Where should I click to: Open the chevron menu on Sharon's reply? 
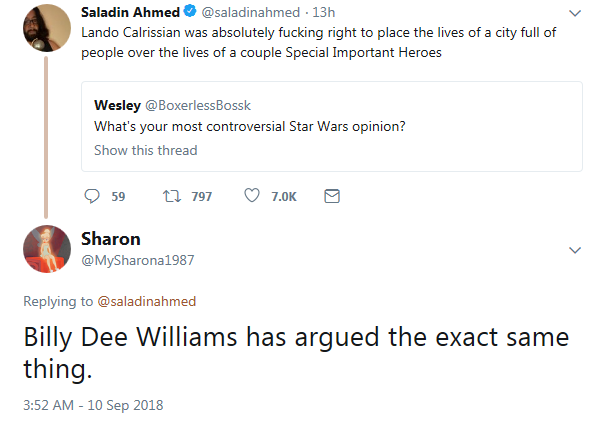[x=574, y=248]
